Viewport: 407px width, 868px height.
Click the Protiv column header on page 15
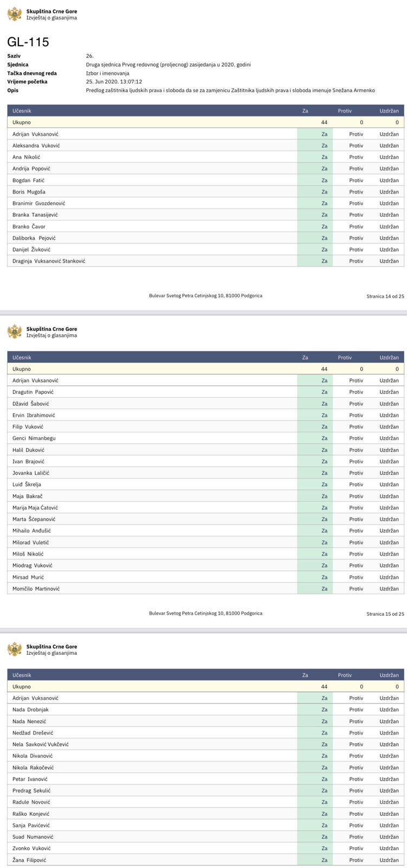(x=345, y=358)
